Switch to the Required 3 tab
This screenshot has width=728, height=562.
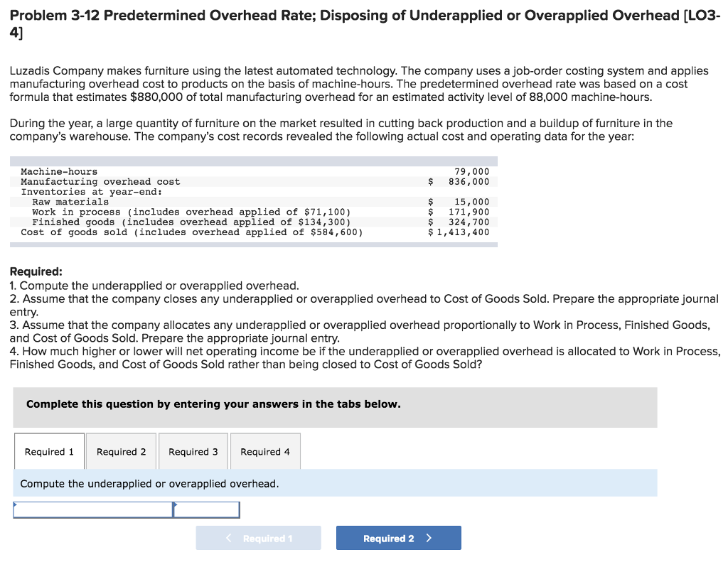pos(193,450)
